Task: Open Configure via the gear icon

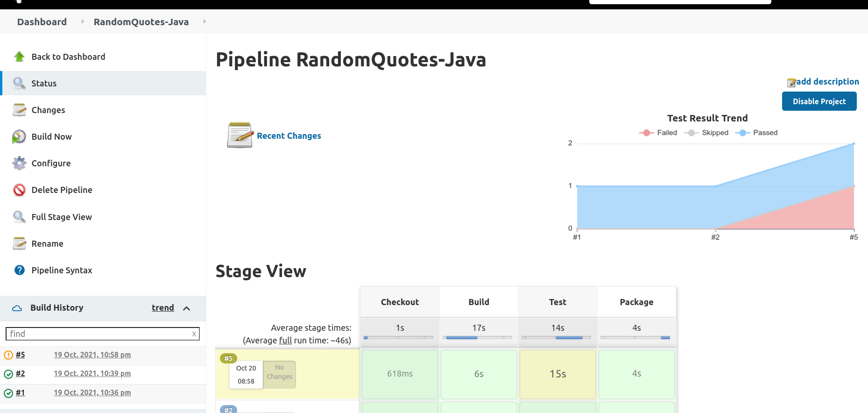Action: [x=19, y=163]
